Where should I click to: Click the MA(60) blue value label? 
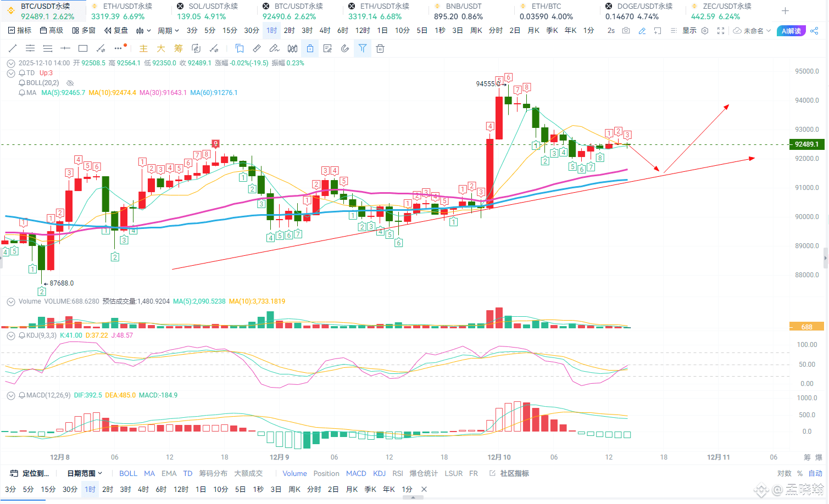[214, 93]
